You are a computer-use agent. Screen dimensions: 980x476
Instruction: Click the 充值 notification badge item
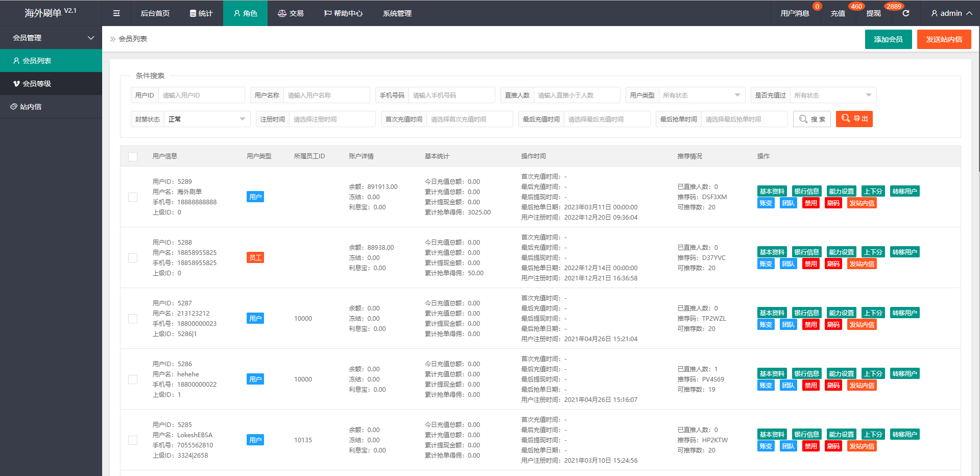838,13
